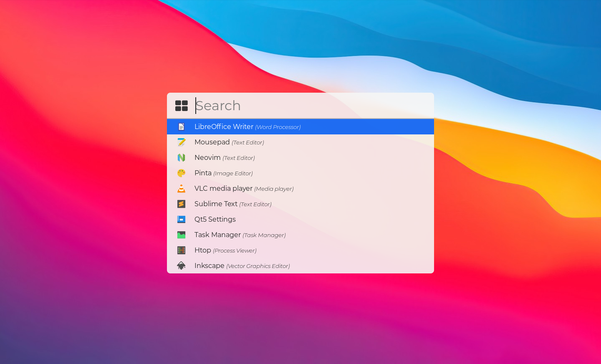The height and width of the screenshot is (364, 601).
Task: Click the Qt5 Settings icon
Action: tap(181, 219)
